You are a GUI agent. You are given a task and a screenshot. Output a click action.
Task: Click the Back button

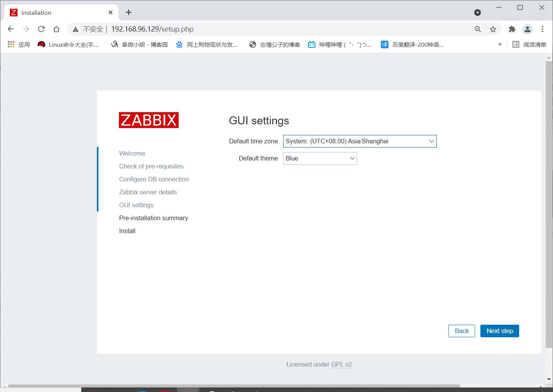coord(462,331)
